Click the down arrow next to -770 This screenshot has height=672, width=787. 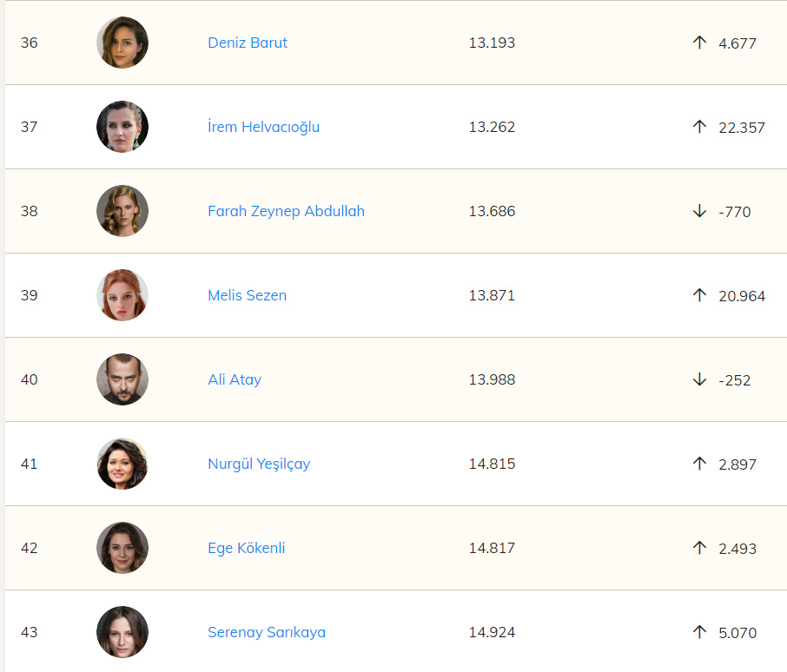pyautogui.click(x=699, y=211)
